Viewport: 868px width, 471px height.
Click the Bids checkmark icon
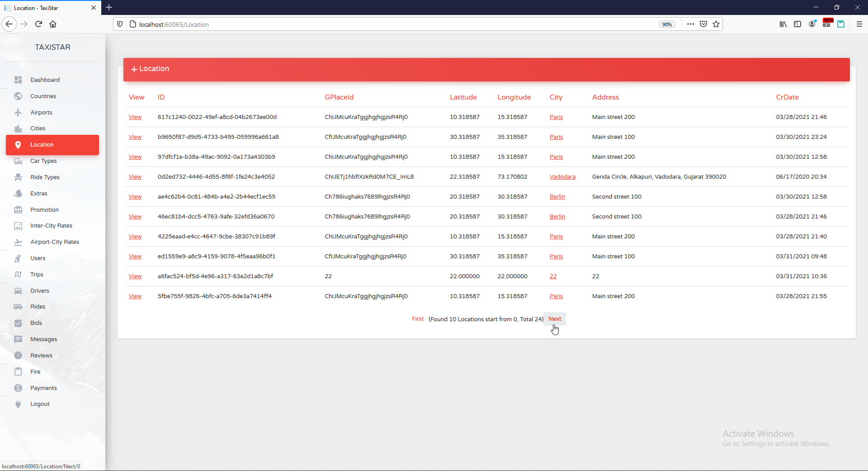pos(18,323)
